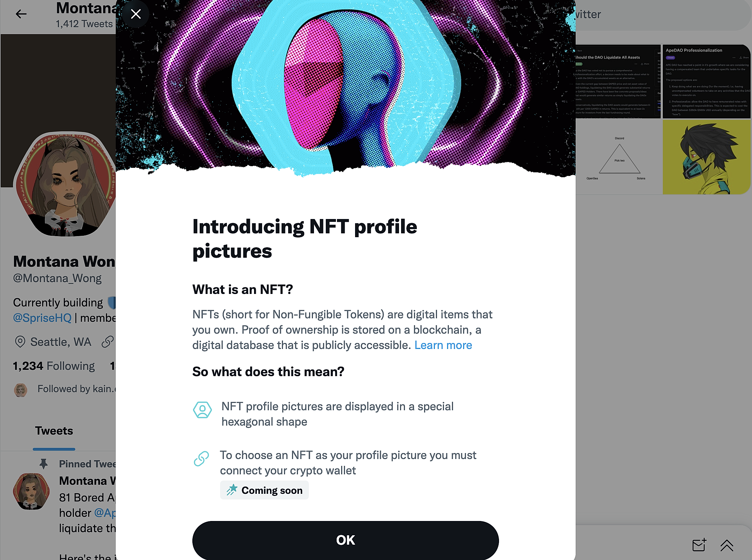Open Montana Wong's hexagonal profile picture

pyautogui.click(x=64, y=184)
